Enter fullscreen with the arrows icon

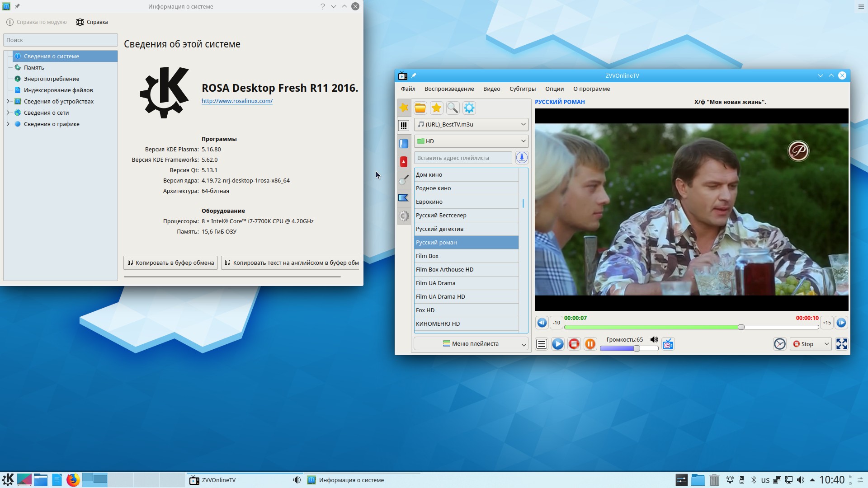click(x=841, y=344)
